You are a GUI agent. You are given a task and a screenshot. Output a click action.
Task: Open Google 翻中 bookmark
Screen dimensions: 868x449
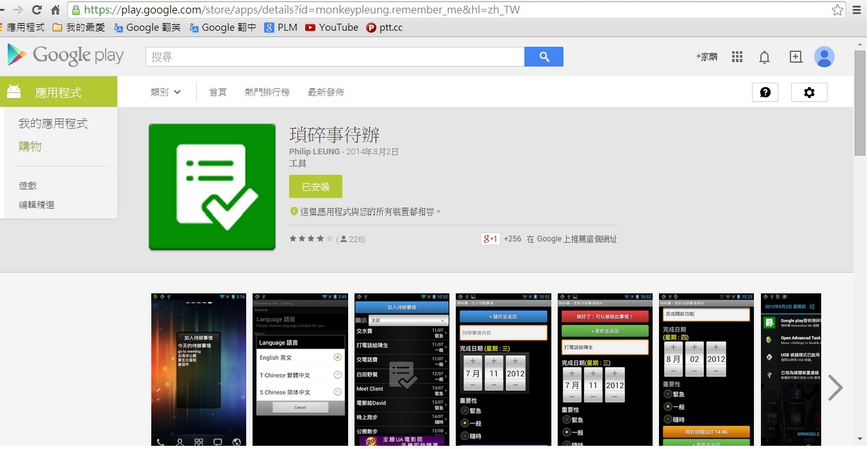click(222, 28)
